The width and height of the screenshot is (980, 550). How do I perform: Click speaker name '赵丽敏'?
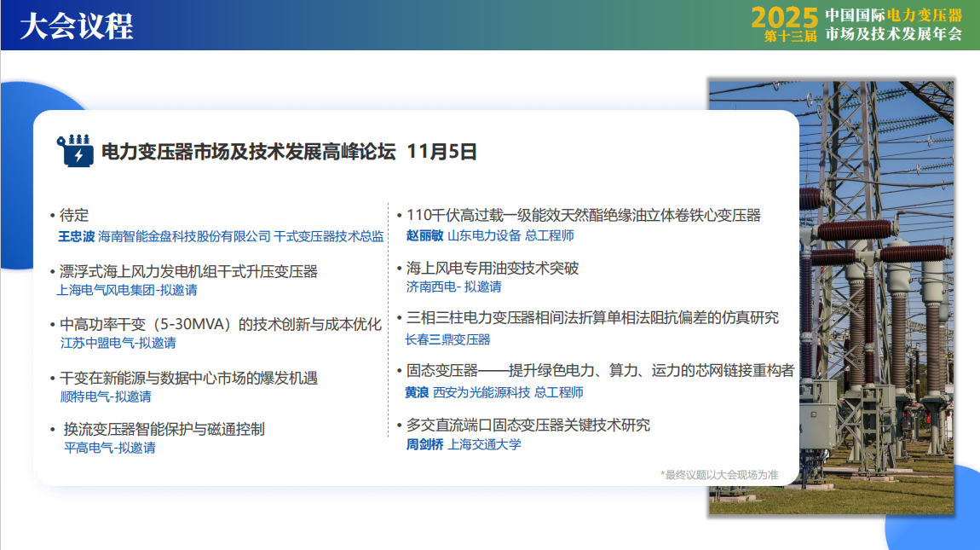tap(425, 236)
